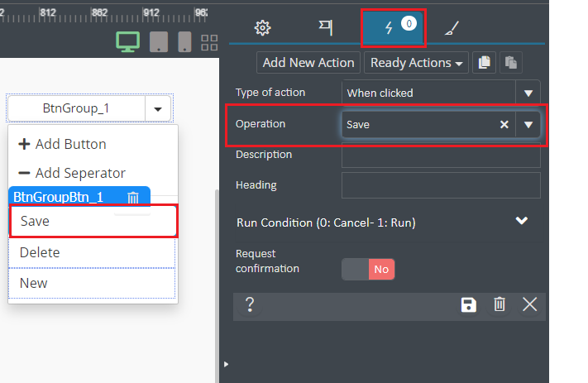Click Add Seperator menu entry

tap(72, 173)
